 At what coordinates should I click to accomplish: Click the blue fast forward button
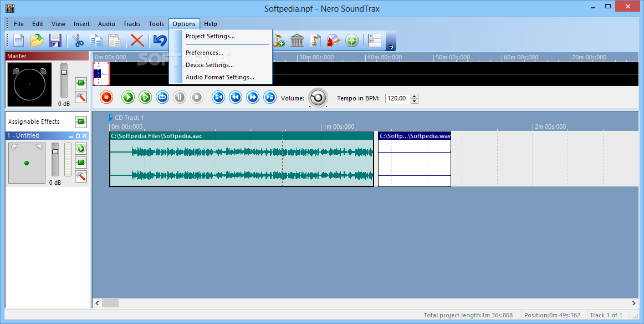[253, 97]
